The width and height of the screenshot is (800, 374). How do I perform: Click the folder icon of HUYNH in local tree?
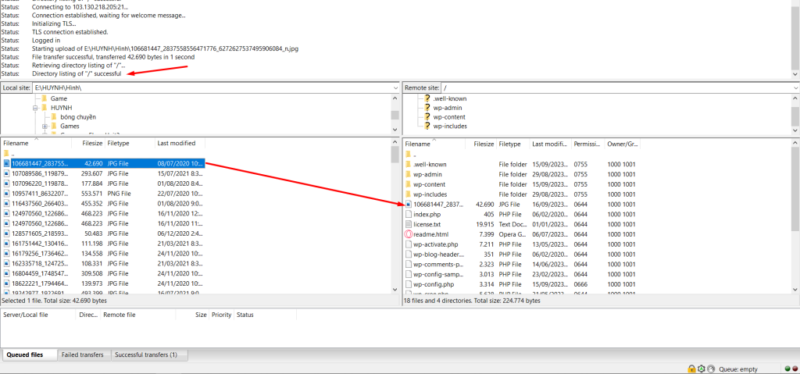click(x=44, y=108)
